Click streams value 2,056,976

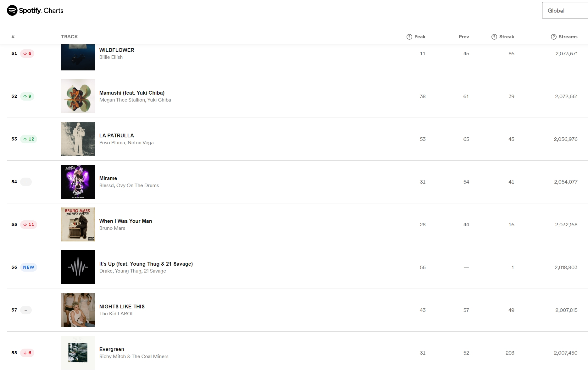566,139
